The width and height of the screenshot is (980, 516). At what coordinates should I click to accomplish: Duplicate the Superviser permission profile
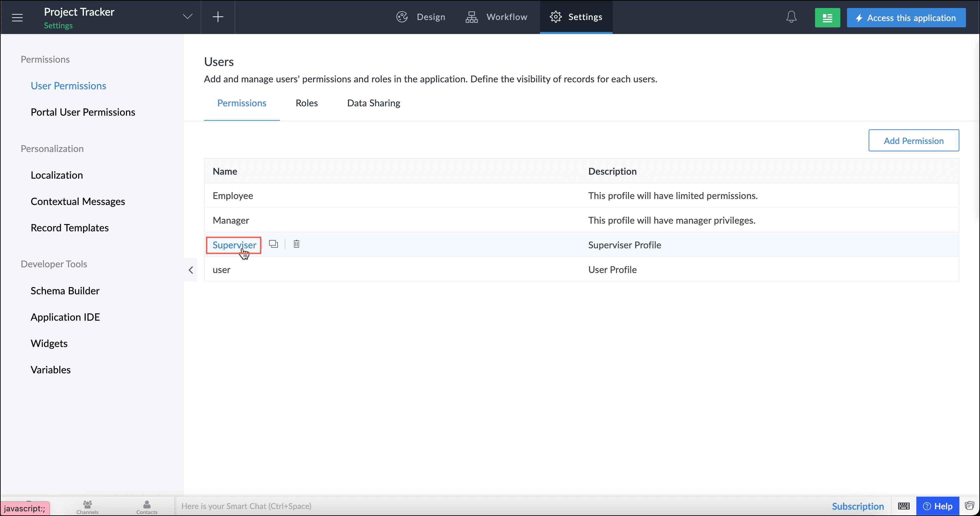click(274, 244)
